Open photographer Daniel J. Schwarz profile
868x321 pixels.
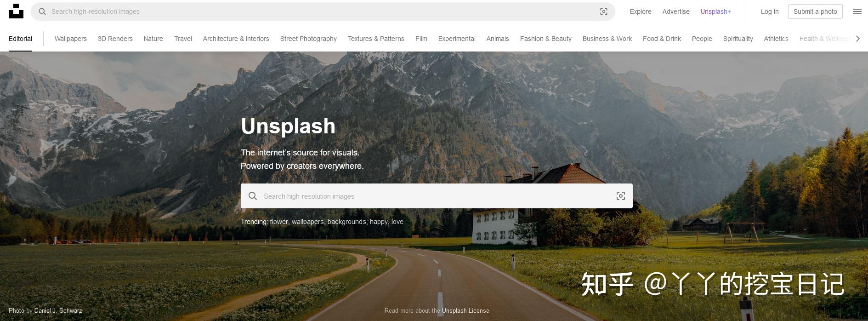pyautogui.click(x=58, y=310)
